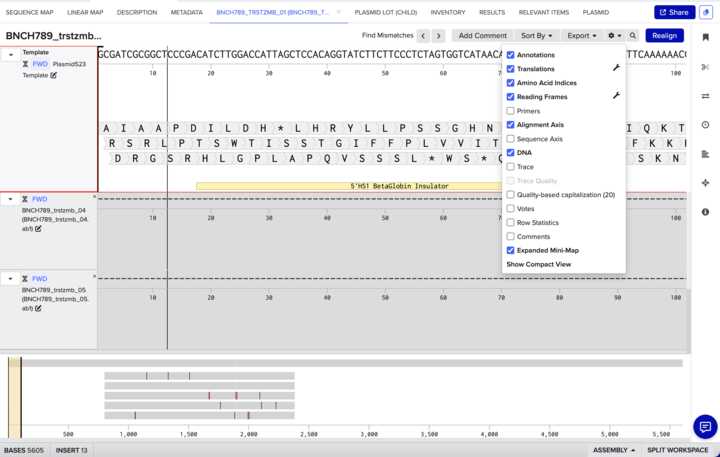Open the RESULTS tab
The height and width of the screenshot is (457, 720).
click(x=492, y=12)
